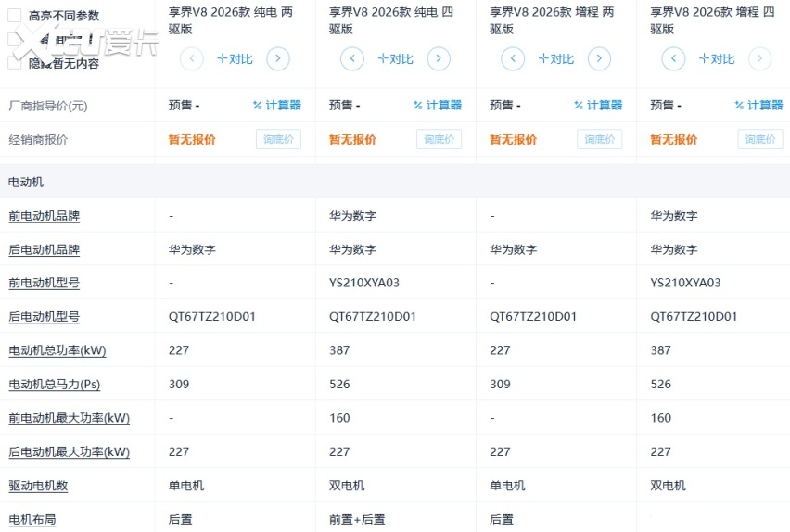This screenshot has width=790, height=532.
Task: Add 增程 两驱版 to comparison (+对比)
Action: pyautogui.click(x=556, y=59)
